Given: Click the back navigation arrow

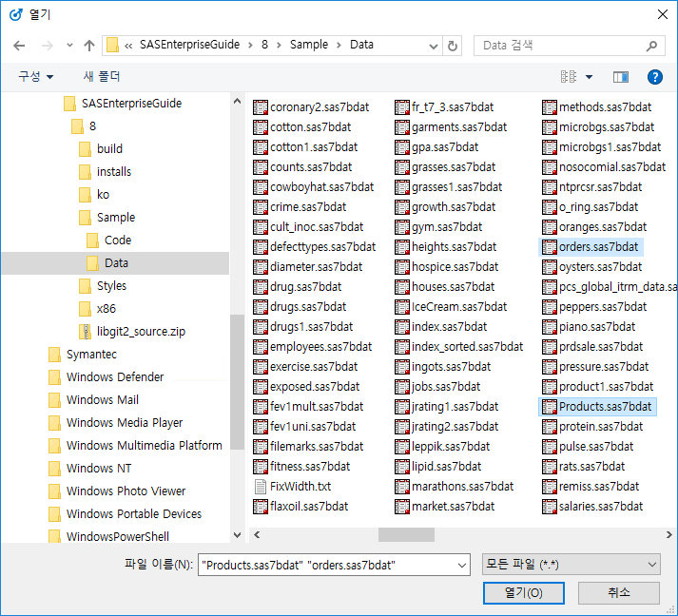Looking at the screenshot, I should [x=19, y=45].
